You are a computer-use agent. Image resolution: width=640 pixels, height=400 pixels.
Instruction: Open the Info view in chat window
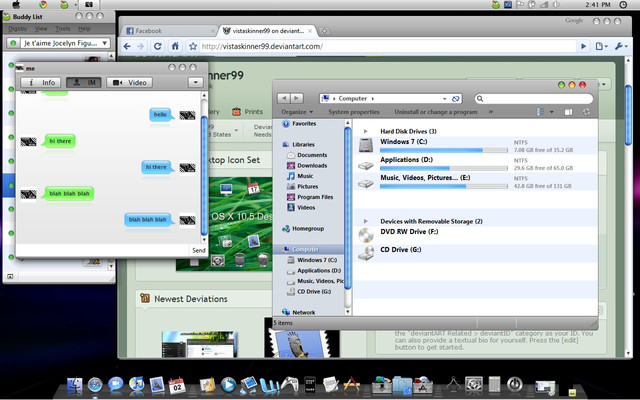click(x=41, y=82)
